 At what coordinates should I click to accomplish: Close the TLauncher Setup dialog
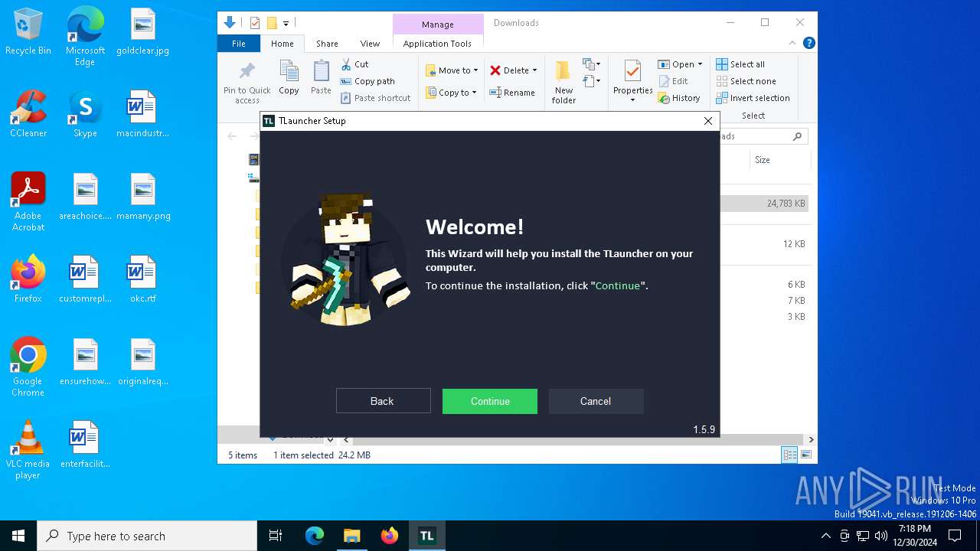click(708, 121)
